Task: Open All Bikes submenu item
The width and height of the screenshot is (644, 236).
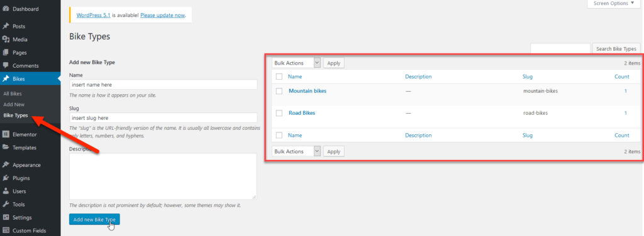Action: coord(13,94)
